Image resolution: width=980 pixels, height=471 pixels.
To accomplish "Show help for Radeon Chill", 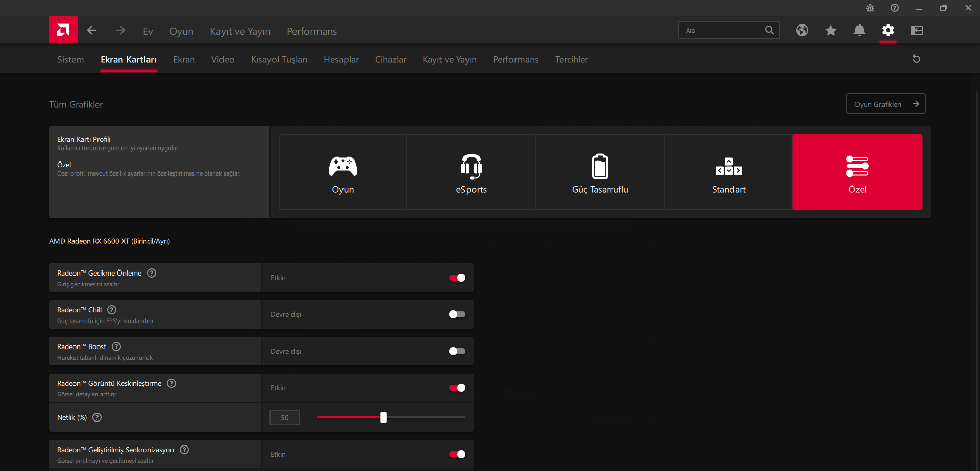I will tap(112, 310).
